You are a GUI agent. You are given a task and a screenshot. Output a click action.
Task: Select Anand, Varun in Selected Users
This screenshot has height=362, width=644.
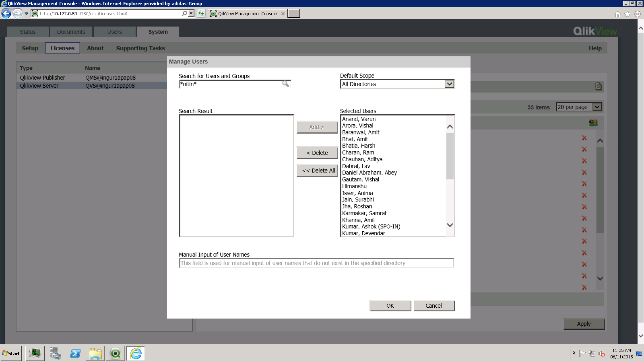click(359, 119)
